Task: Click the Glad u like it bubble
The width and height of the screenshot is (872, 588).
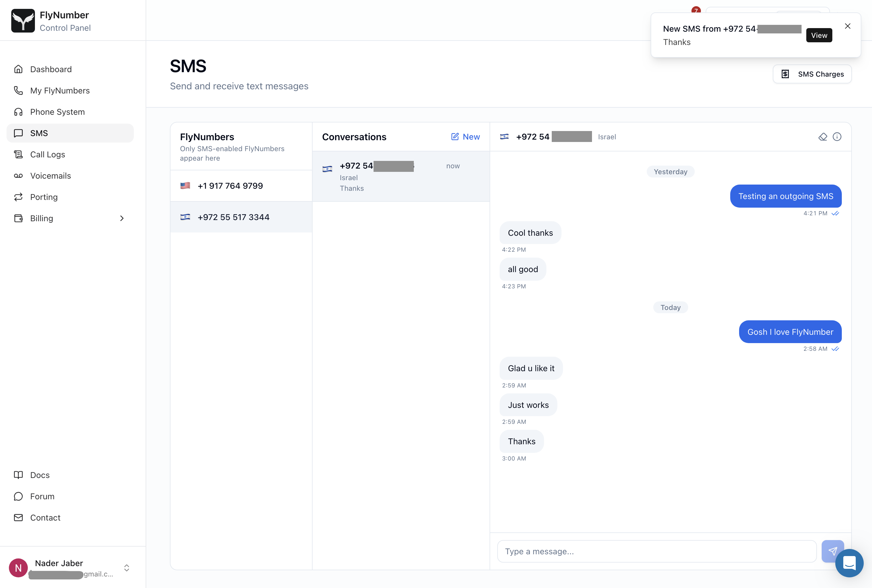Action: (531, 368)
